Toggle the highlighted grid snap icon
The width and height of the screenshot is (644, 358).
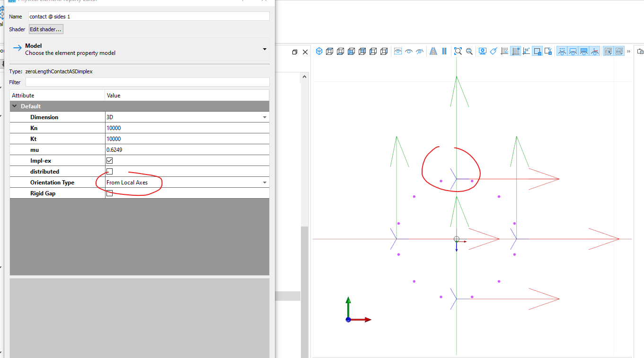(515, 51)
